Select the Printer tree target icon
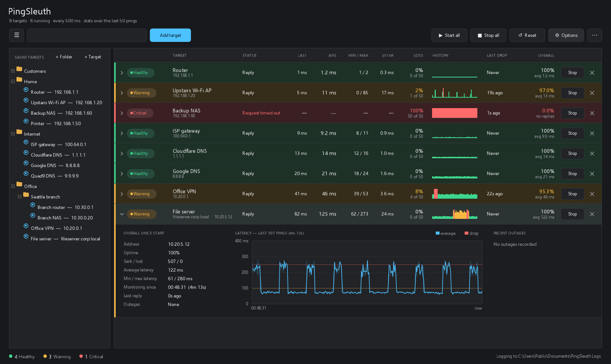Screen dimensions: 611x364 point(26,121)
